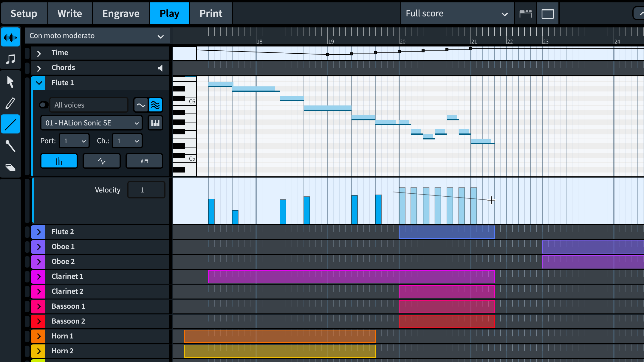Select the Play mode tab

click(x=169, y=13)
